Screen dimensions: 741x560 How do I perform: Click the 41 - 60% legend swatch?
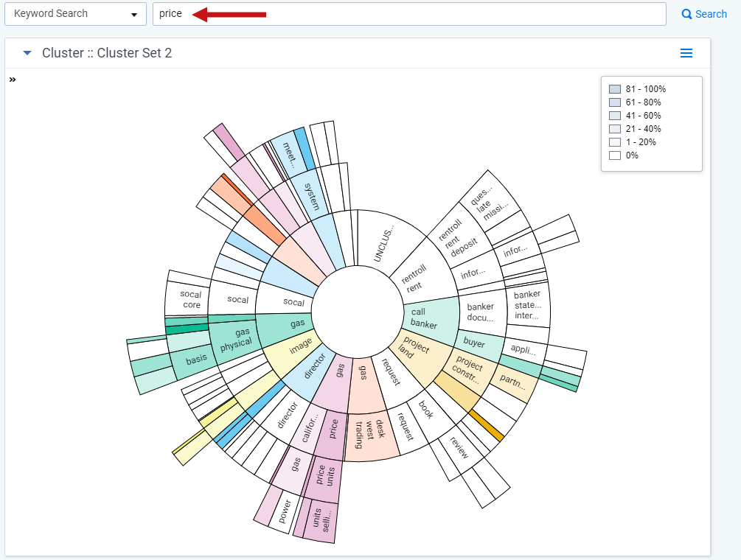(615, 115)
